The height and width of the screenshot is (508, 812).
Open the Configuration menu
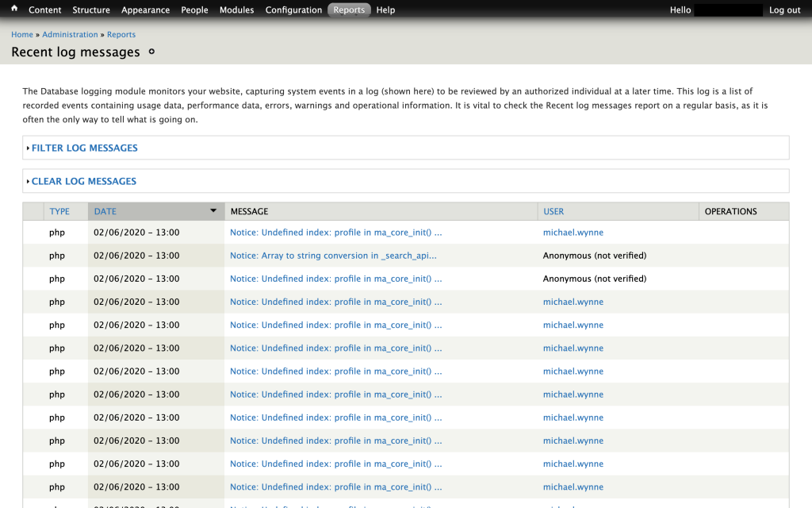pyautogui.click(x=293, y=10)
